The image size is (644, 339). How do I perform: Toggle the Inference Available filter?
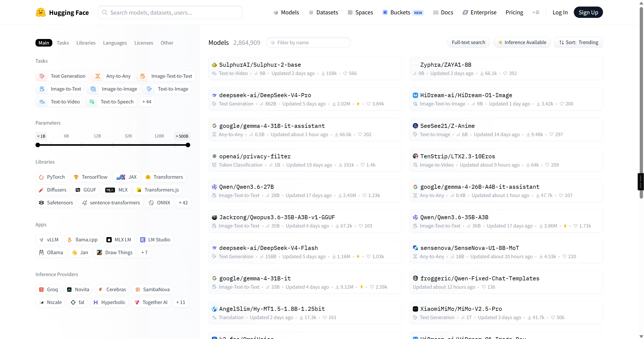click(522, 42)
